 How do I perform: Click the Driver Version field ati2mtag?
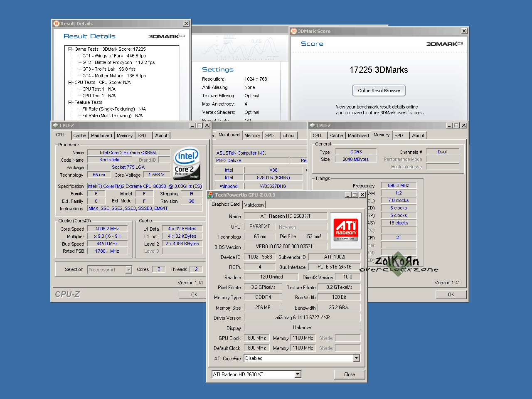tap(302, 318)
